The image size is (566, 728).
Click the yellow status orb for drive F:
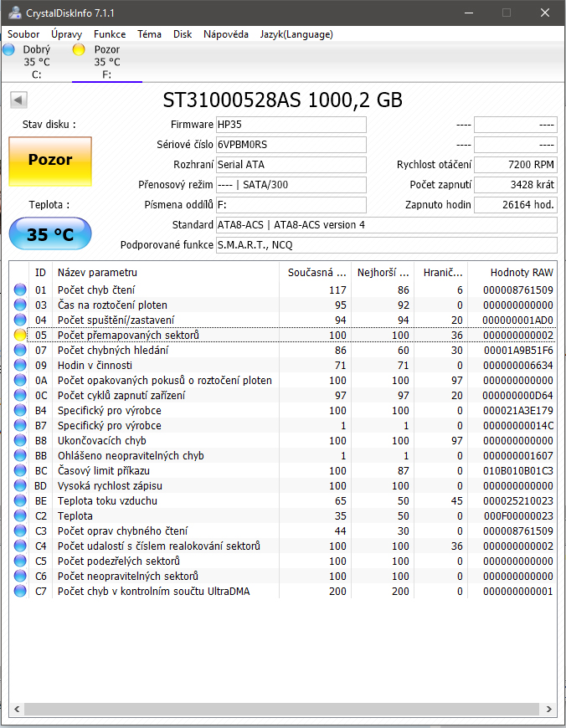coord(79,49)
